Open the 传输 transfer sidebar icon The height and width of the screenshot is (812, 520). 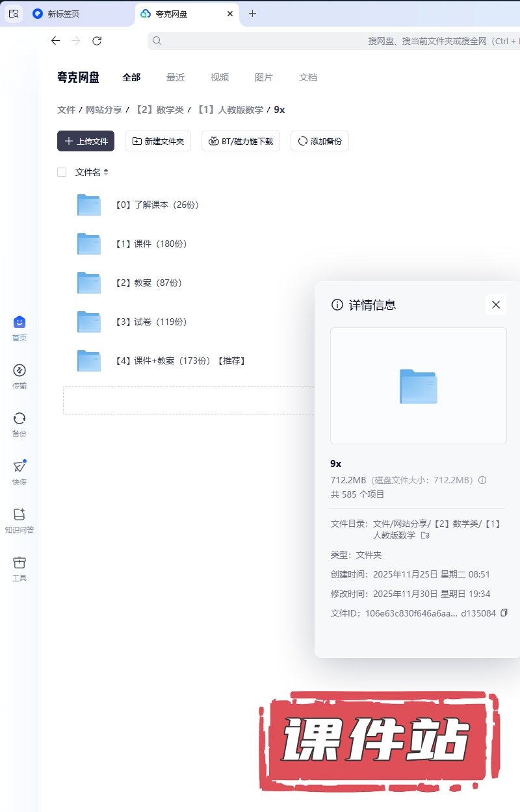coord(19,370)
